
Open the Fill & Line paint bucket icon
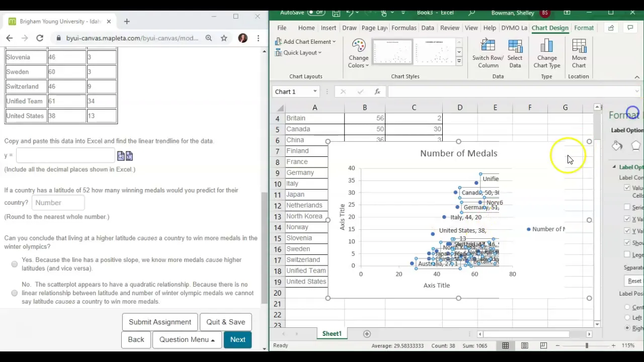click(617, 146)
